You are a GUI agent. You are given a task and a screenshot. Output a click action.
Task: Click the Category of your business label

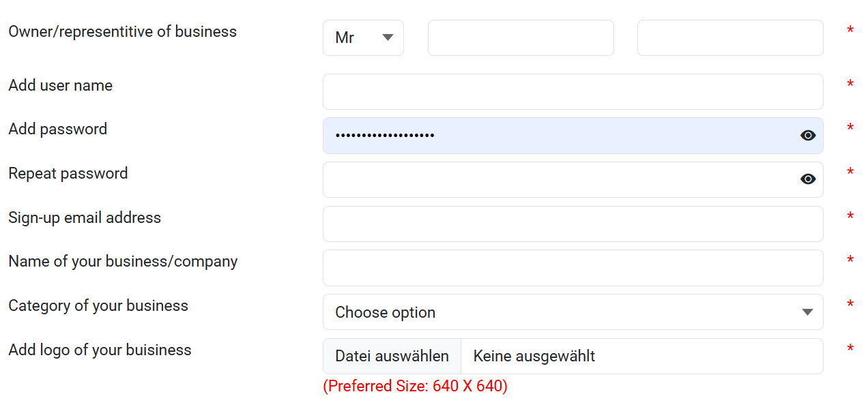[98, 305]
